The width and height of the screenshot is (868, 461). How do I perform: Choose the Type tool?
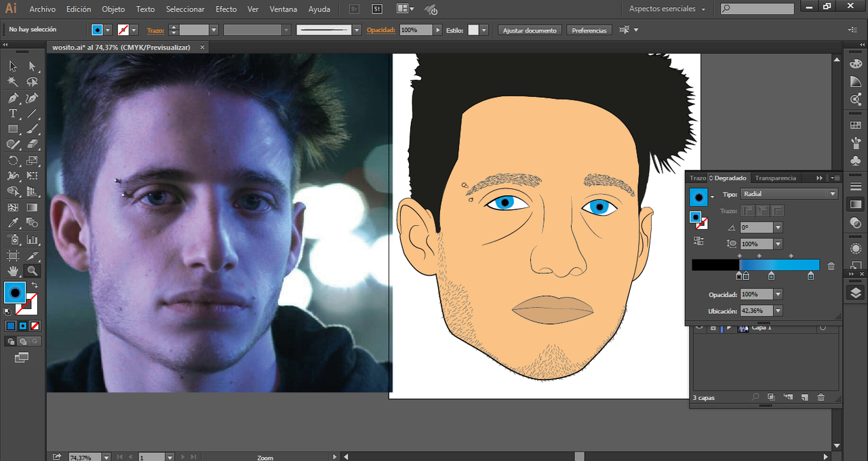pos(13,113)
